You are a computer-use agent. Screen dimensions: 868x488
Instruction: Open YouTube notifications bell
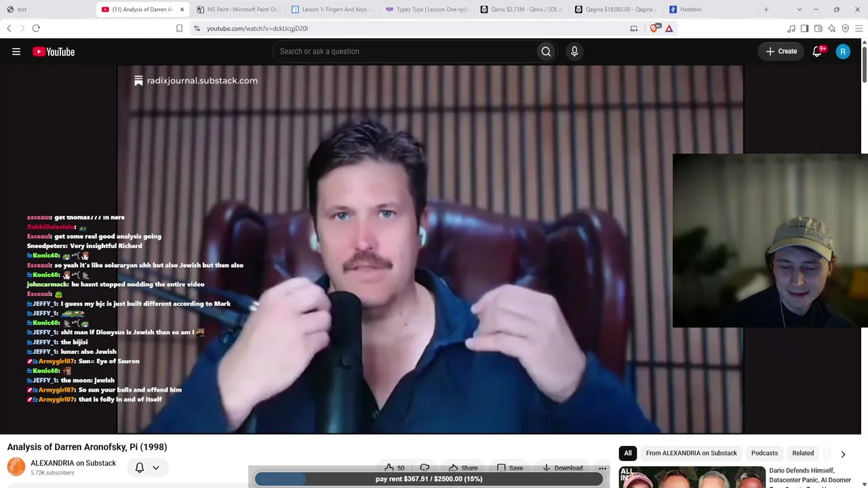[818, 52]
